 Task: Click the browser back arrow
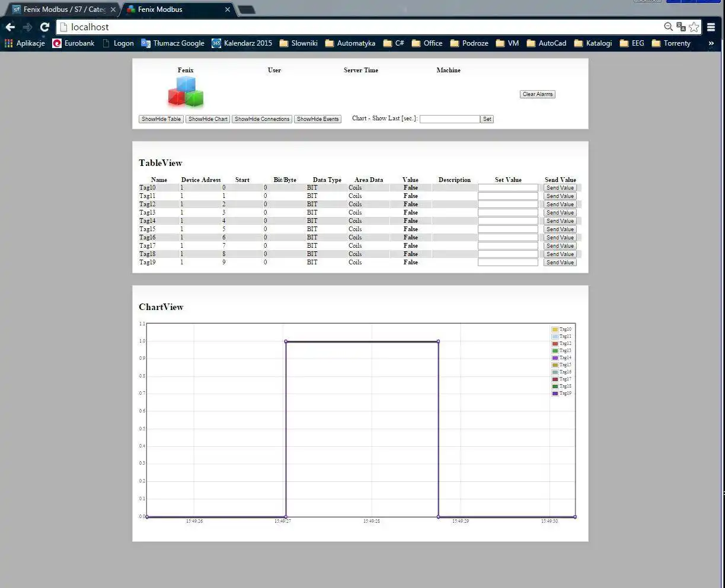[x=10, y=27]
